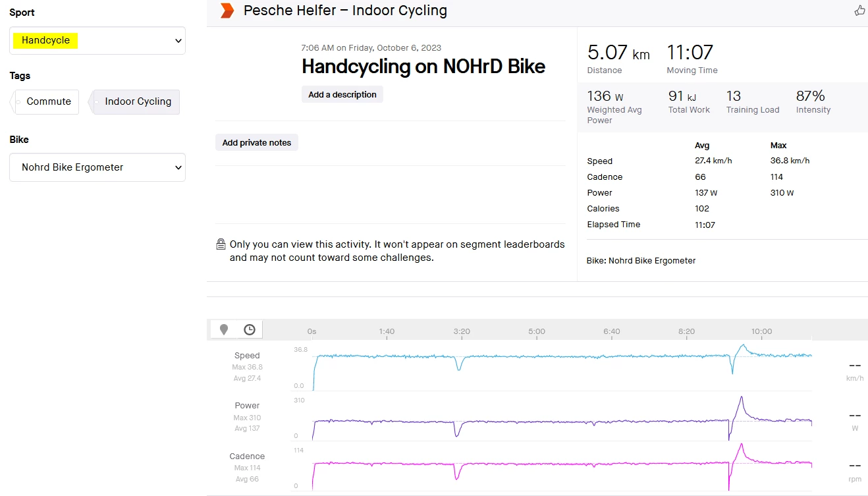Click the Elapsed Time row label
The image size is (868, 496).
pyautogui.click(x=614, y=225)
